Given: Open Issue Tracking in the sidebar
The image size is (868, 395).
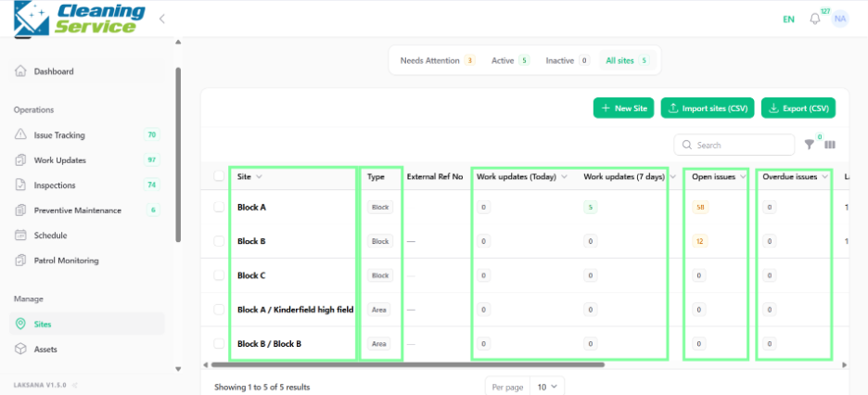Looking at the screenshot, I should (87, 134).
